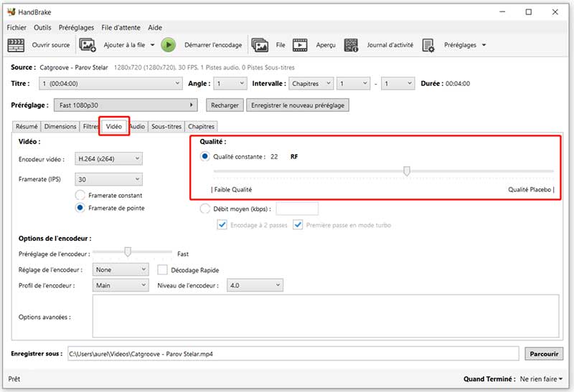Screen dimensions: 574x392
Task: Click Démarrer l'encodage label
Action: (213, 45)
